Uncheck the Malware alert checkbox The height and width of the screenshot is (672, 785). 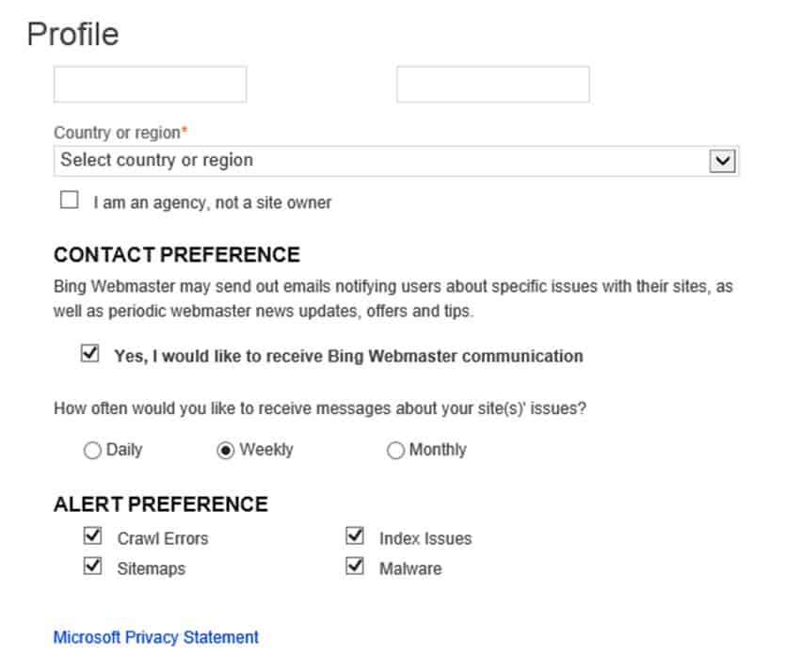tap(355, 566)
